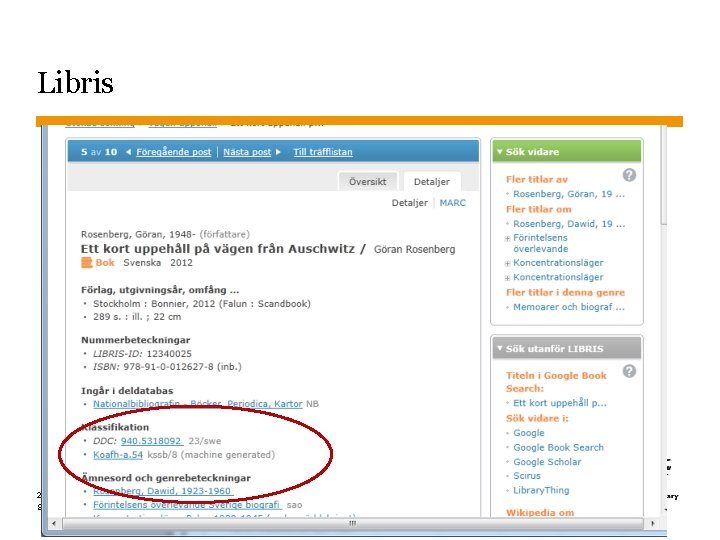Click the horizontal scrollbar right arrow
Screen dimensions: 720x540
(652, 523)
